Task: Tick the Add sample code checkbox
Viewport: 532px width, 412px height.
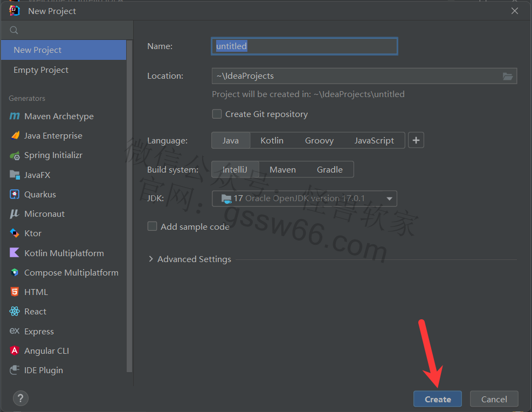Action: 153,226
